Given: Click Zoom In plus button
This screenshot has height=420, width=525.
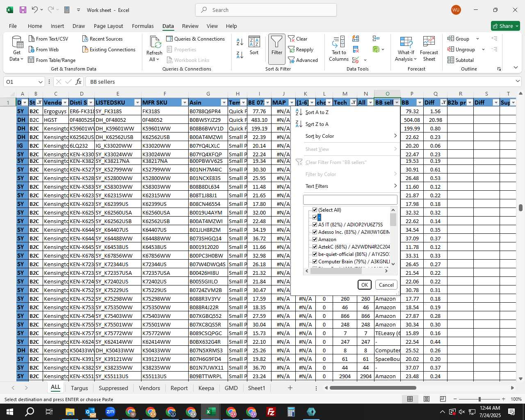Looking at the screenshot, I should 503,399.
